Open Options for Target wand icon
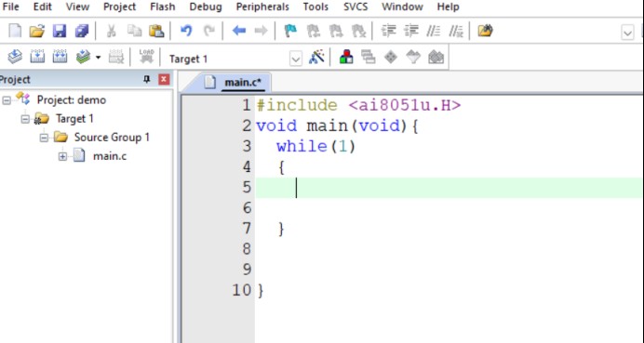Screen dimensions: 644x343 (316, 57)
